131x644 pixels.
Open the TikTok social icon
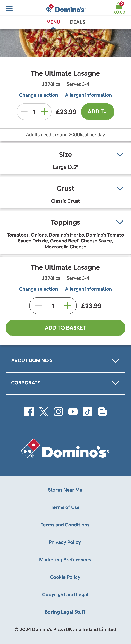point(88,412)
